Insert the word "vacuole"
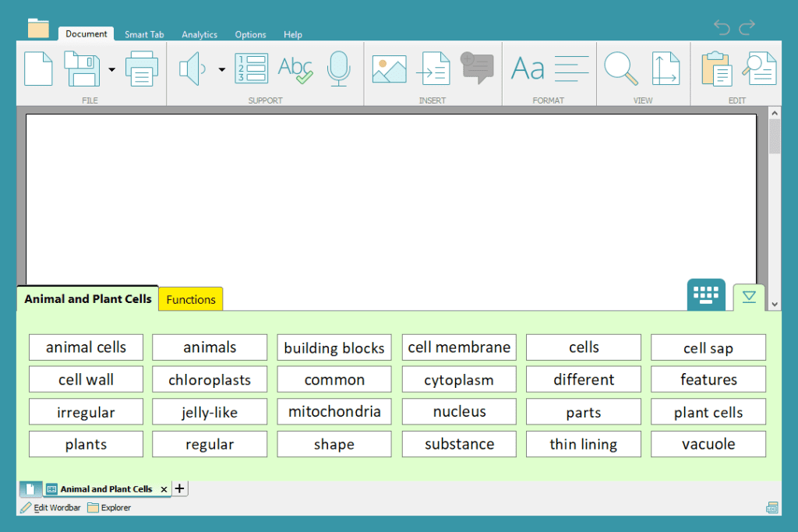Viewport: 798px width, 532px height. click(708, 444)
